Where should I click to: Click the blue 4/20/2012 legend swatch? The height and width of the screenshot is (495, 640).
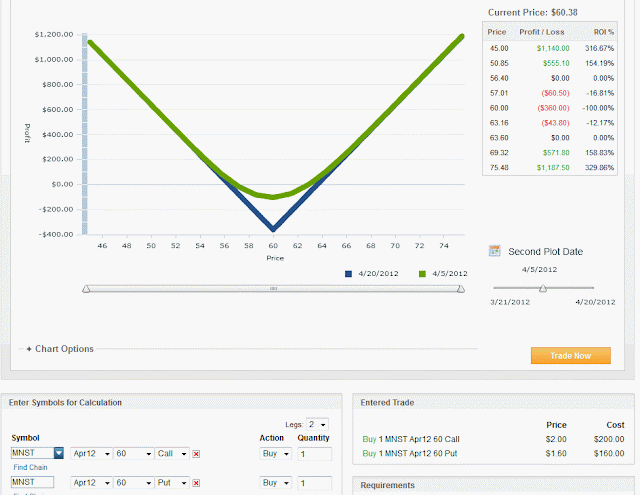(x=348, y=274)
